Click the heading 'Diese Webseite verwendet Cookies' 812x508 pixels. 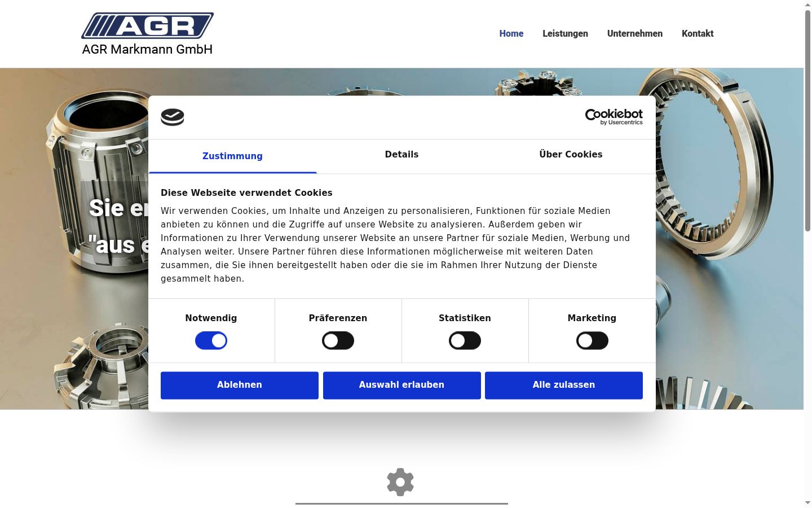tap(246, 193)
